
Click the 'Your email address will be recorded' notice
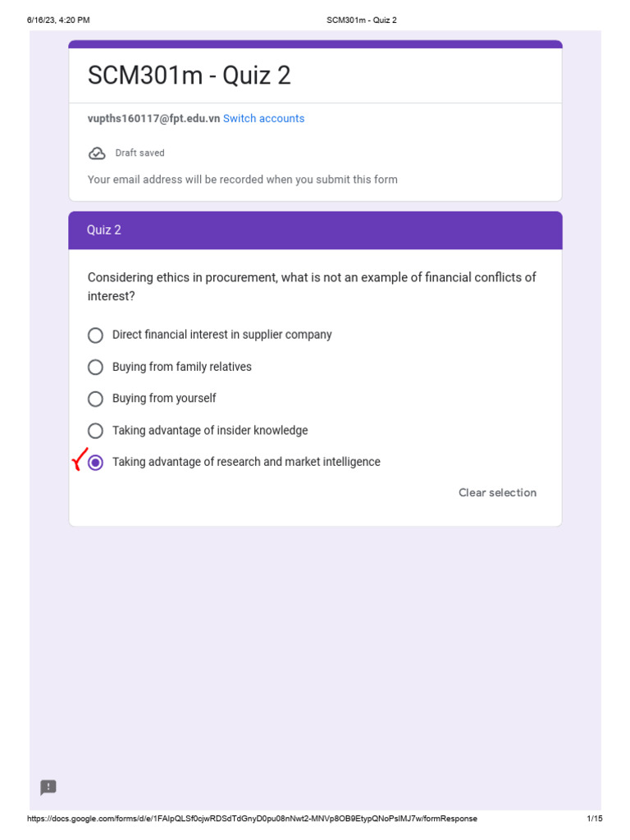click(x=242, y=180)
